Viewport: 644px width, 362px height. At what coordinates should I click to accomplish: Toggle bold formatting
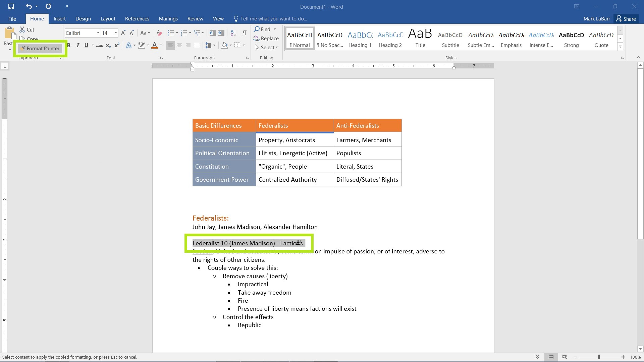[68, 45]
